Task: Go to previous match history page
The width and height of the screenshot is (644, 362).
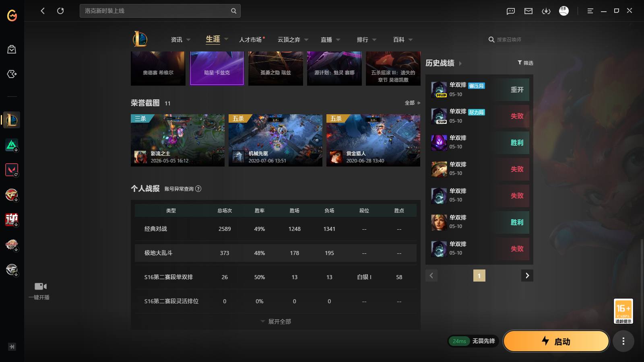Action: pos(431,276)
